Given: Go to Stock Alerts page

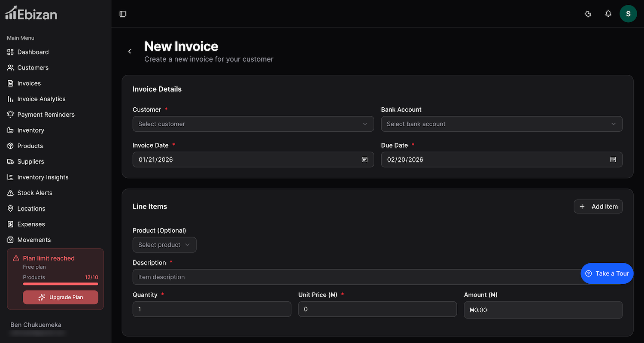Looking at the screenshot, I should tap(34, 193).
